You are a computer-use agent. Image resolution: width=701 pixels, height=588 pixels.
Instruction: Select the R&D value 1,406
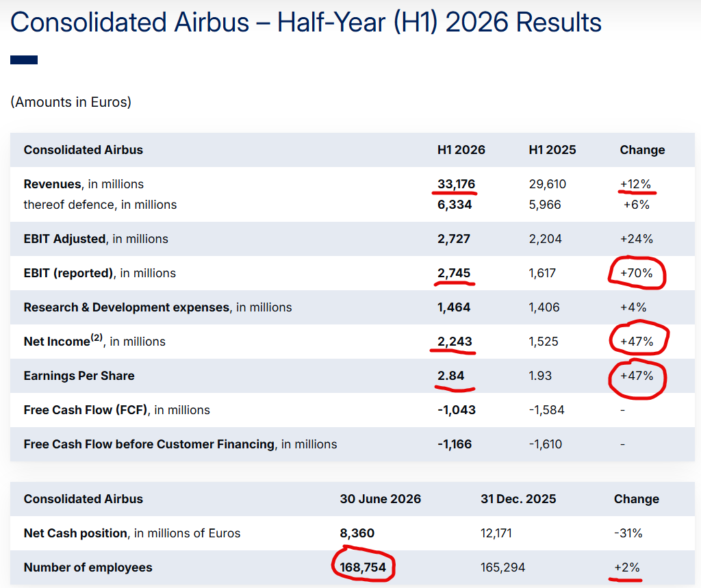pyautogui.click(x=544, y=307)
